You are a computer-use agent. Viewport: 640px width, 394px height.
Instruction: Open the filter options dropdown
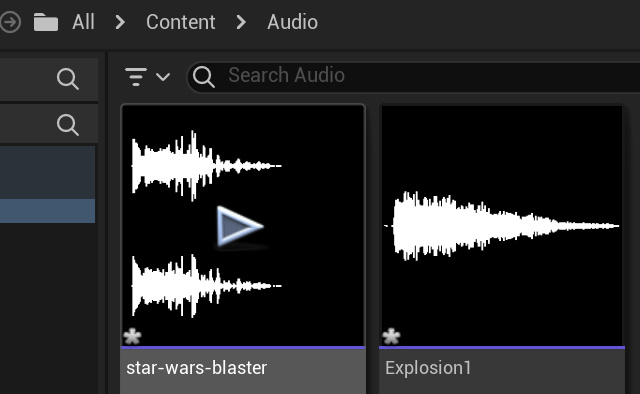click(x=147, y=76)
